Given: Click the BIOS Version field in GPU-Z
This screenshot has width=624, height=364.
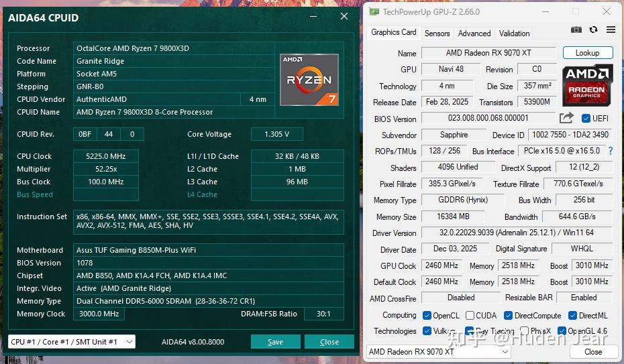Looking at the screenshot, I should coord(488,118).
